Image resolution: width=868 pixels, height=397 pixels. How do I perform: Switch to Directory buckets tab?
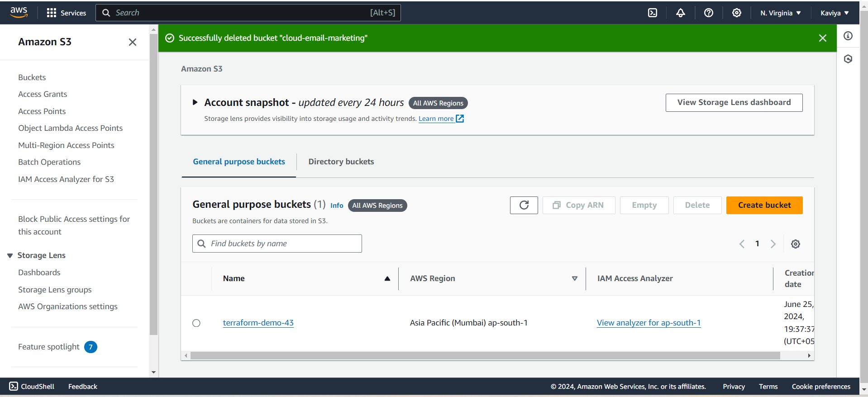(x=341, y=162)
